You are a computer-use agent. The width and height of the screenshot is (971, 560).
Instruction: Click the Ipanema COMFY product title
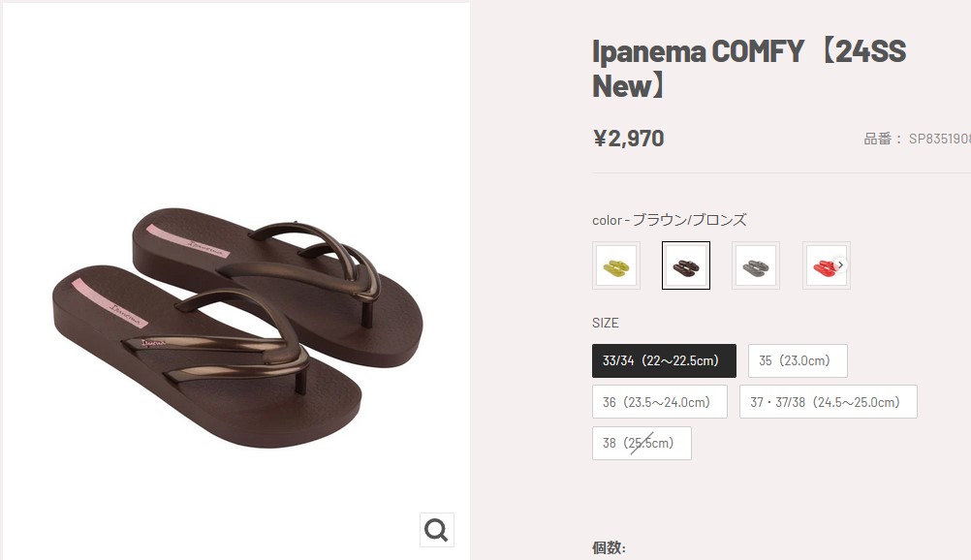748,68
